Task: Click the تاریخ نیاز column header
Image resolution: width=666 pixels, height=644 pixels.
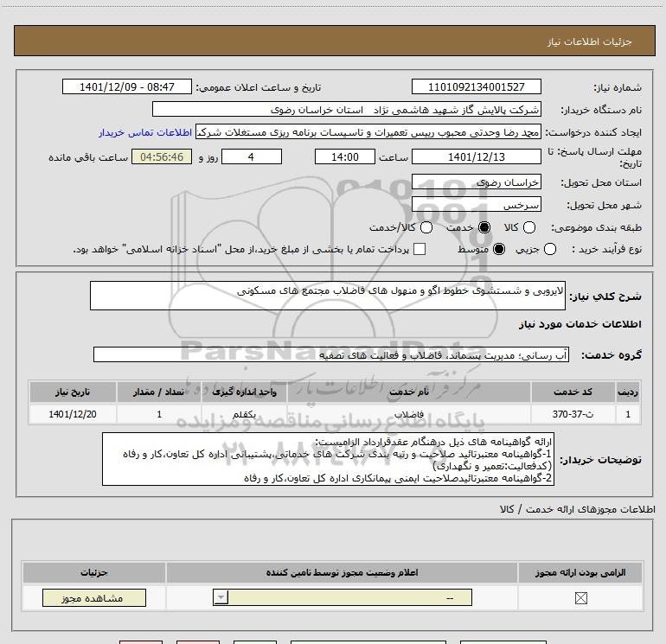Action: point(73,392)
